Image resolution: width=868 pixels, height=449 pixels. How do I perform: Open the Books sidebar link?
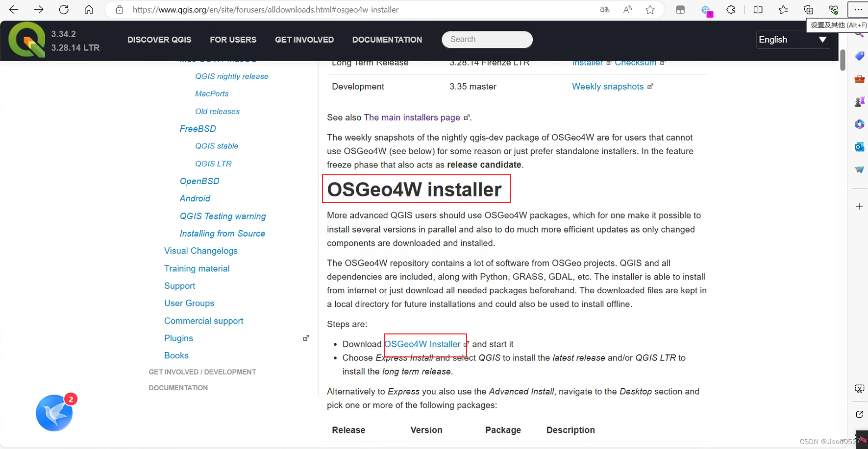[176, 355]
